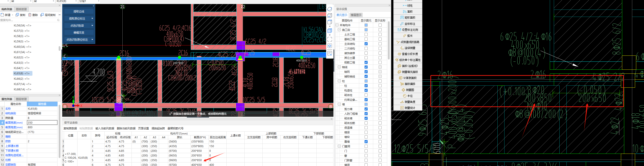The width and height of the screenshot is (644, 166).
Task: Select the 测量角度 angle measure tool
Action: click(408, 102)
